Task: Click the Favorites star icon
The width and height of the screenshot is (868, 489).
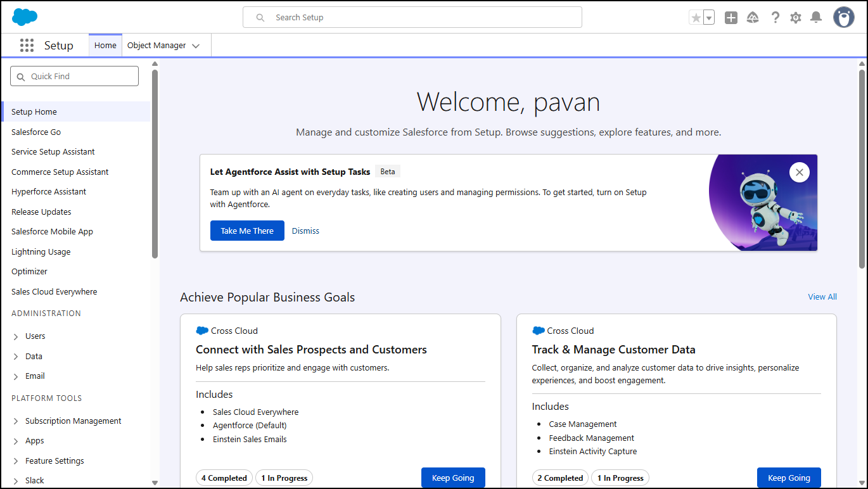Action: click(x=696, y=18)
